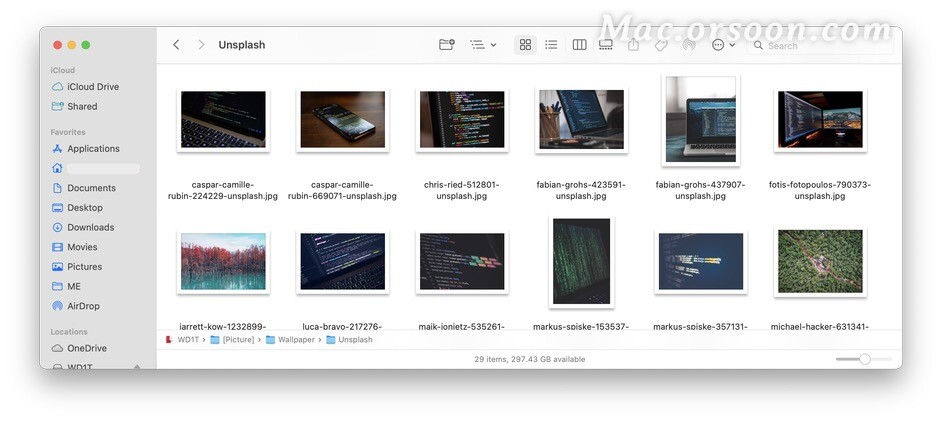This screenshot has height=421, width=942.
Task: Click the Applications sidebar icon
Action: [58, 148]
